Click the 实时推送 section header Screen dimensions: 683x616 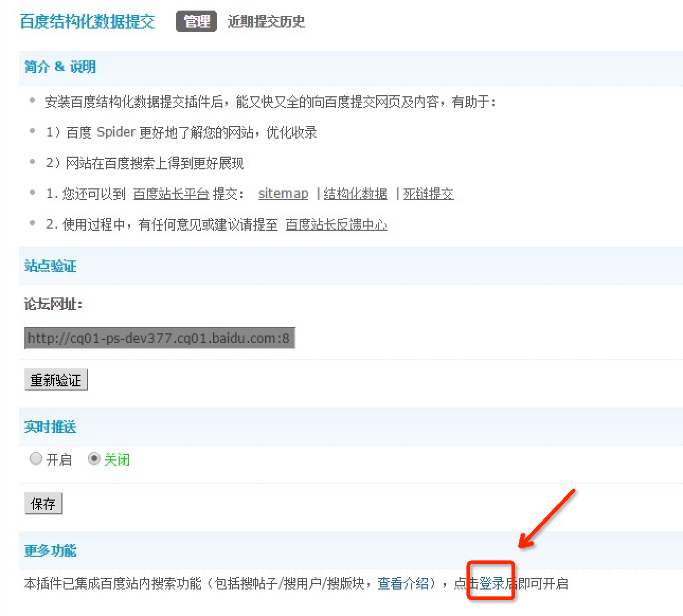click(x=50, y=427)
